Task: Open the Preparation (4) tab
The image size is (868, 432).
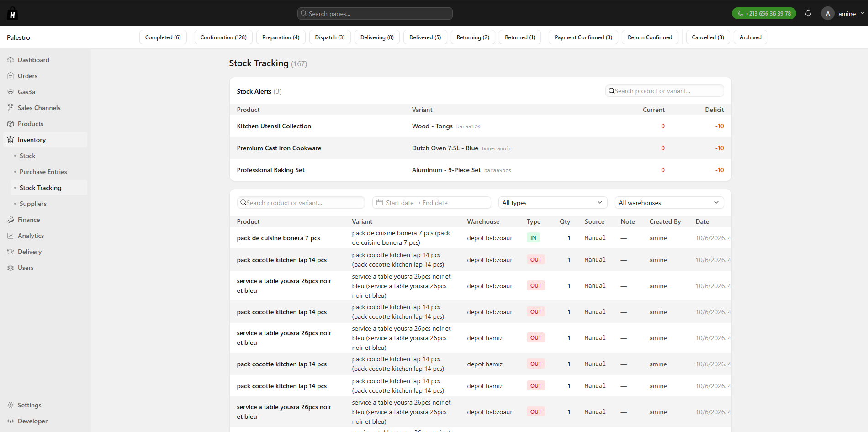Action: click(281, 37)
